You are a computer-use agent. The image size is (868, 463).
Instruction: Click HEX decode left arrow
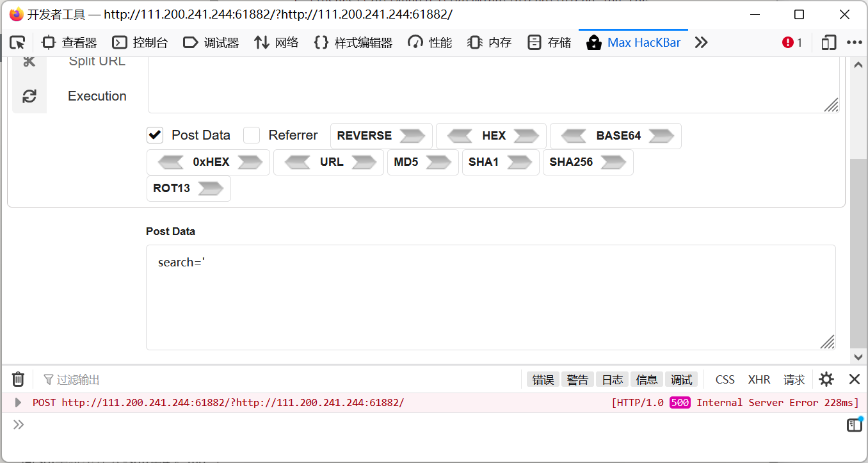point(460,136)
